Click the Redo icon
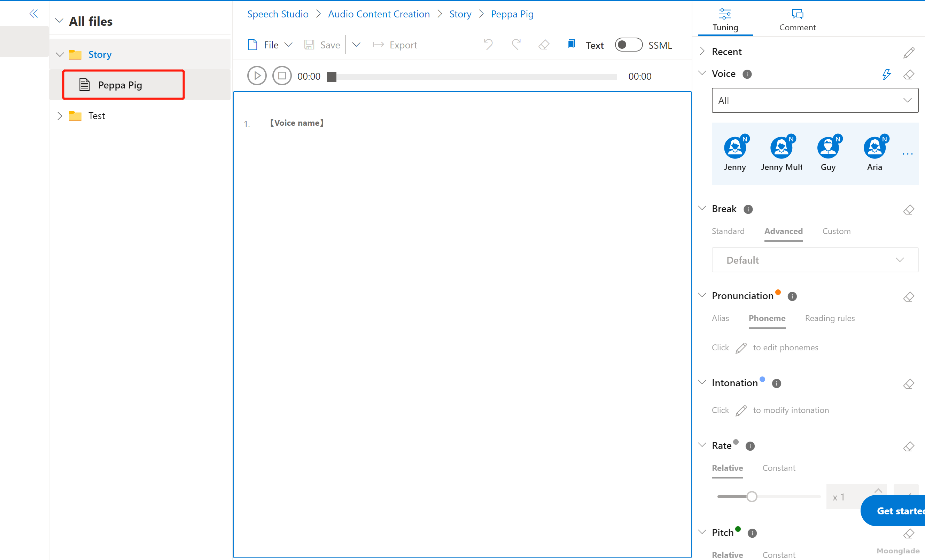925x560 pixels. pos(516,45)
